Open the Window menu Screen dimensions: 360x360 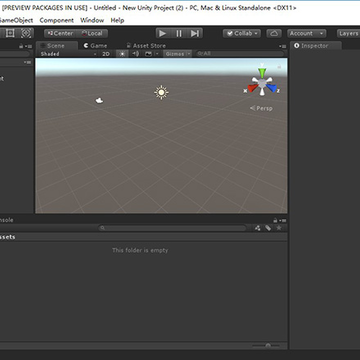point(92,20)
